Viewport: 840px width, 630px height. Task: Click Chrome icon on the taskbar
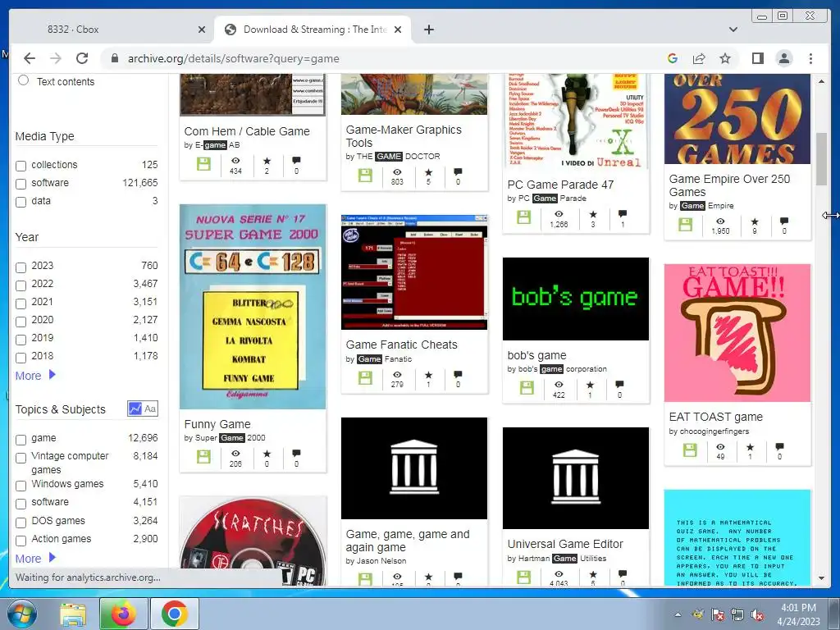tap(175, 614)
